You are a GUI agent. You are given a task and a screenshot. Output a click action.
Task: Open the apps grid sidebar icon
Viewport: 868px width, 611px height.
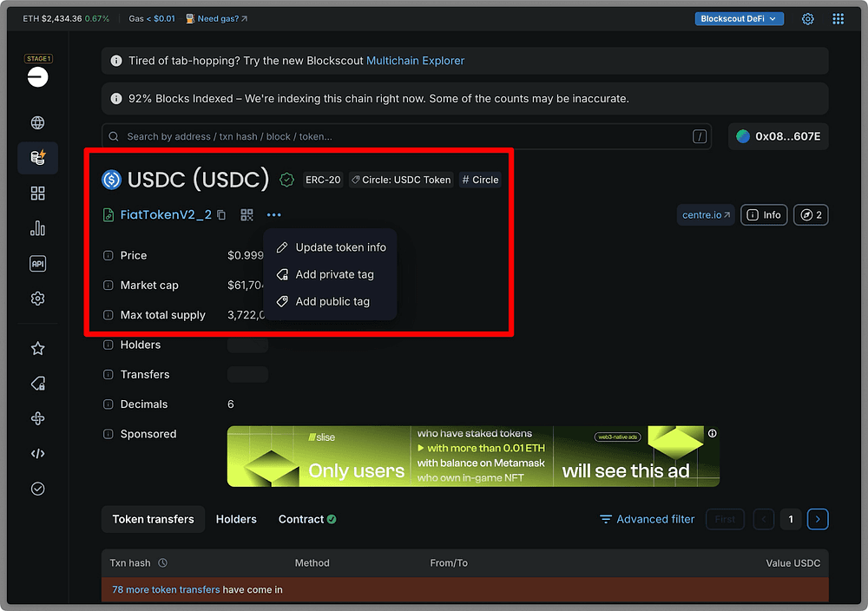coord(37,194)
